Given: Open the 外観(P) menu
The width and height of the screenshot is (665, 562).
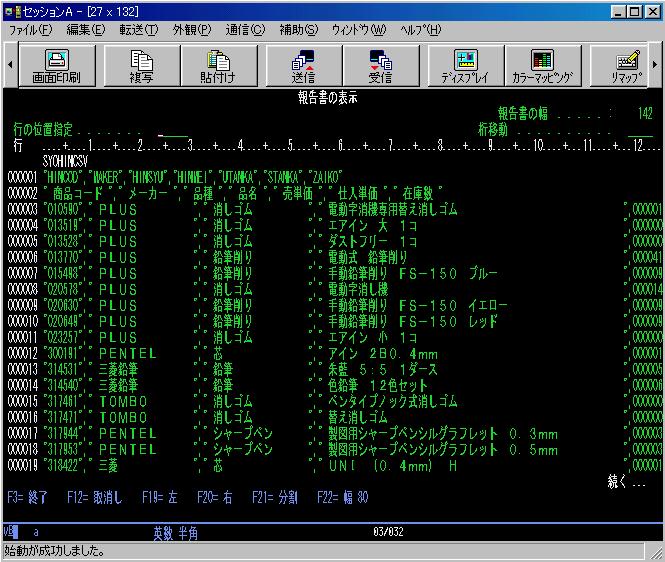Looking at the screenshot, I should [x=191, y=30].
